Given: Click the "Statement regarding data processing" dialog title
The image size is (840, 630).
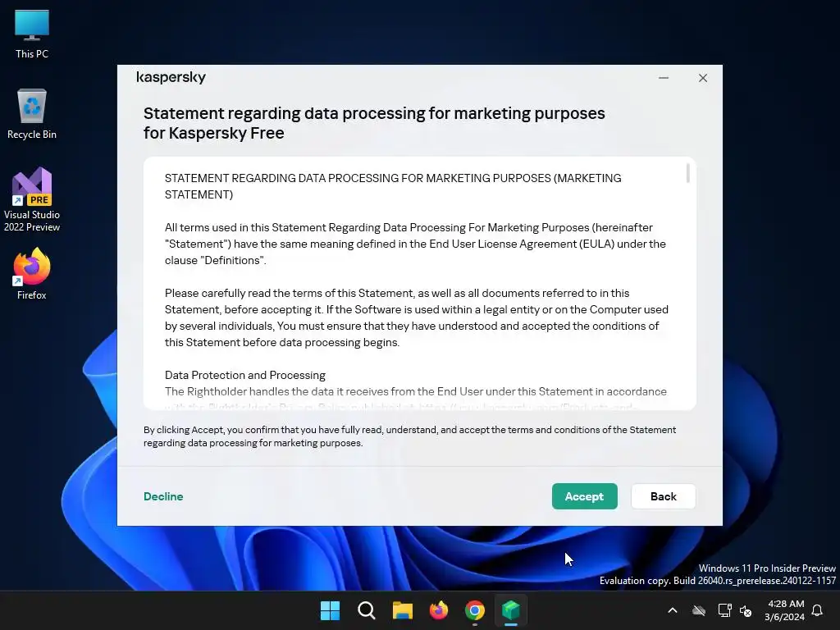Looking at the screenshot, I should pos(374,123).
